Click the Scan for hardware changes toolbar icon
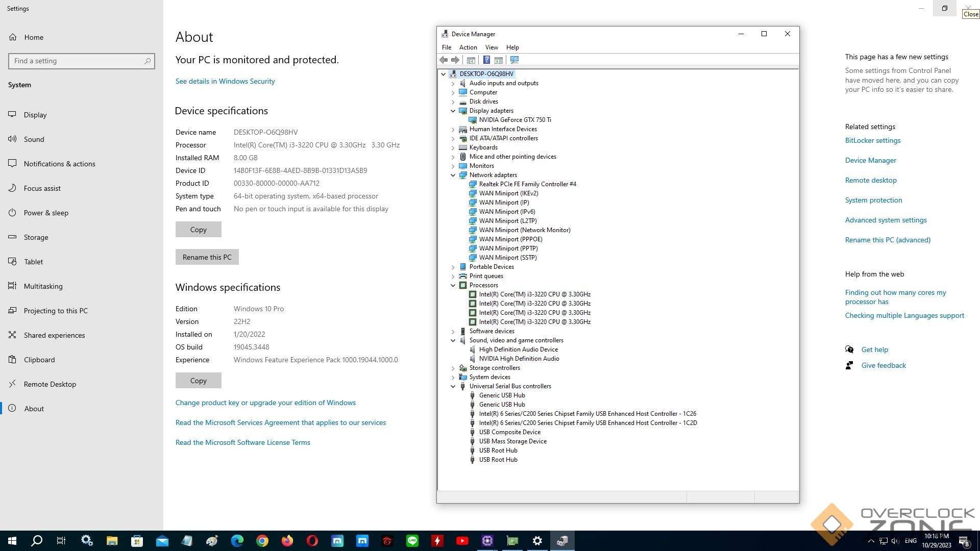The width and height of the screenshot is (980, 551). tap(514, 60)
